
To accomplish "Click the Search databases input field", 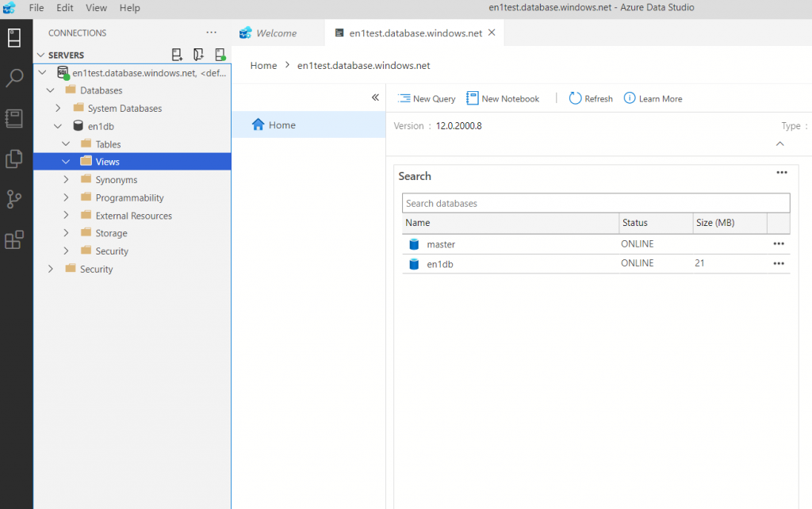I will click(596, 203).
